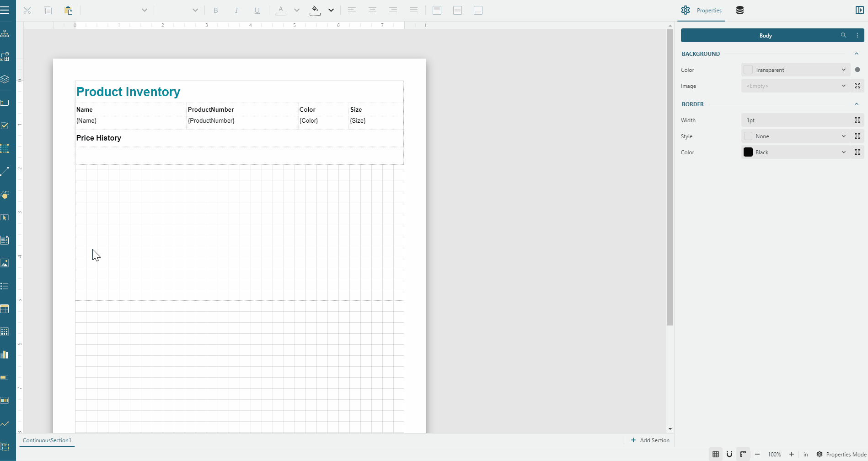Select the CheckBox tool in the toolbox

[5, 125]
